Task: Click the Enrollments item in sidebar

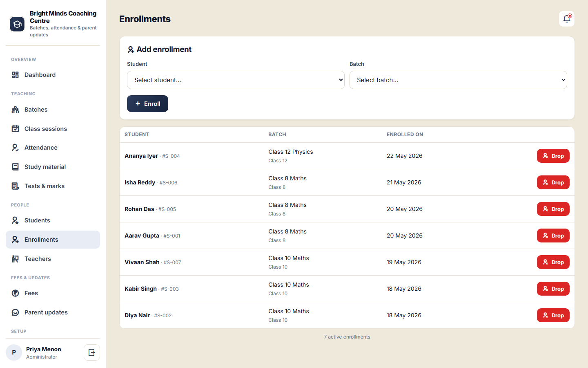Action: [x=53, y=240]
